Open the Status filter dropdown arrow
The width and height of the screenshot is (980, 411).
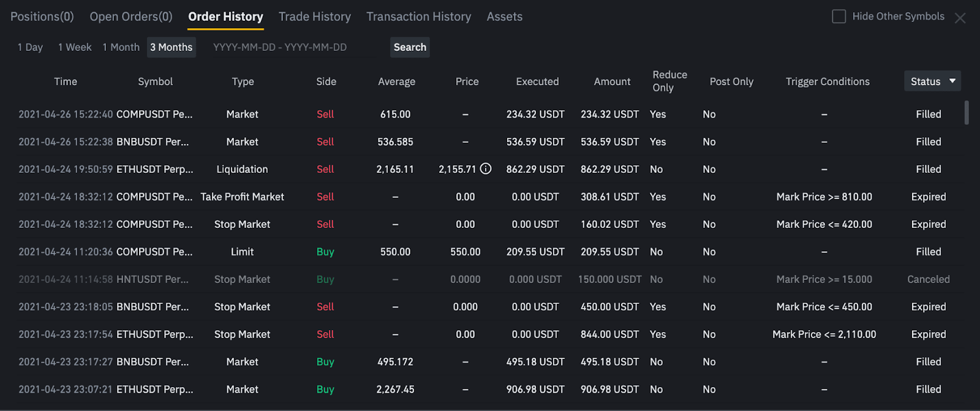coord(952,81)
